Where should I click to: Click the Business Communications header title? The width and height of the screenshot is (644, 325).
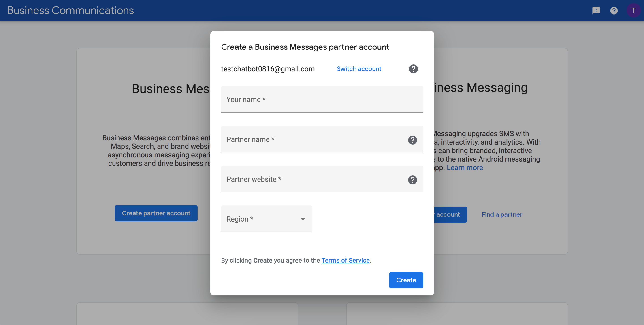pyautogui.click(x=70, y=10)
